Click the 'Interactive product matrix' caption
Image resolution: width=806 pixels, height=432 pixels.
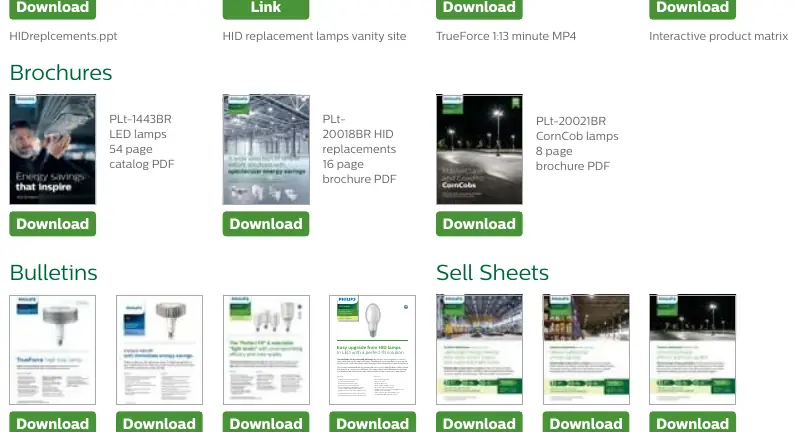click(719, 36)
